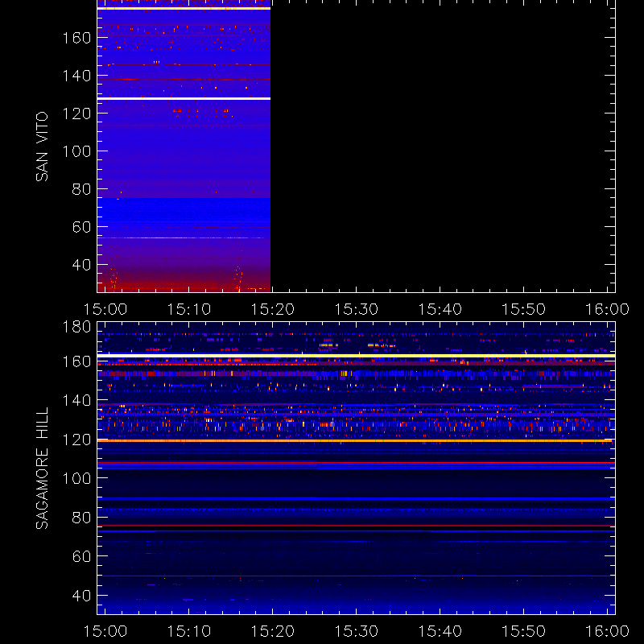644x644 pixels.
Task: Click 15:30 time label under San Vito plot
Action: point(356,309)
